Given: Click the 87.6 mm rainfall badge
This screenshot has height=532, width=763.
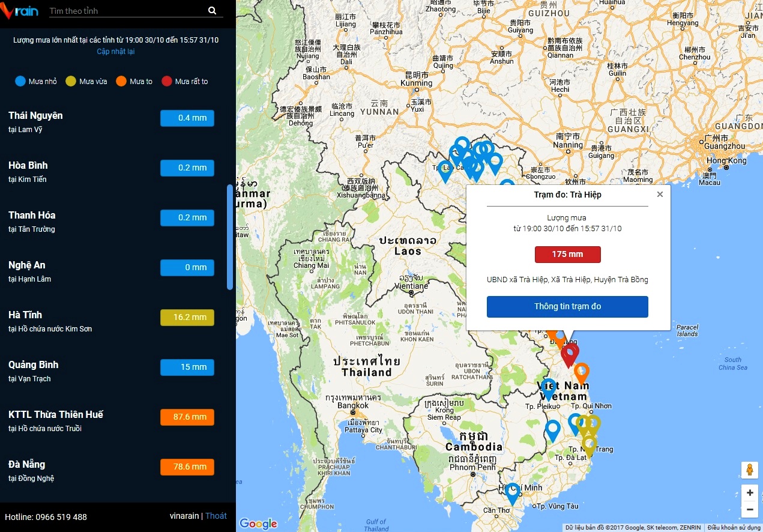Looking at the screenshot, I should coord(187,417).
